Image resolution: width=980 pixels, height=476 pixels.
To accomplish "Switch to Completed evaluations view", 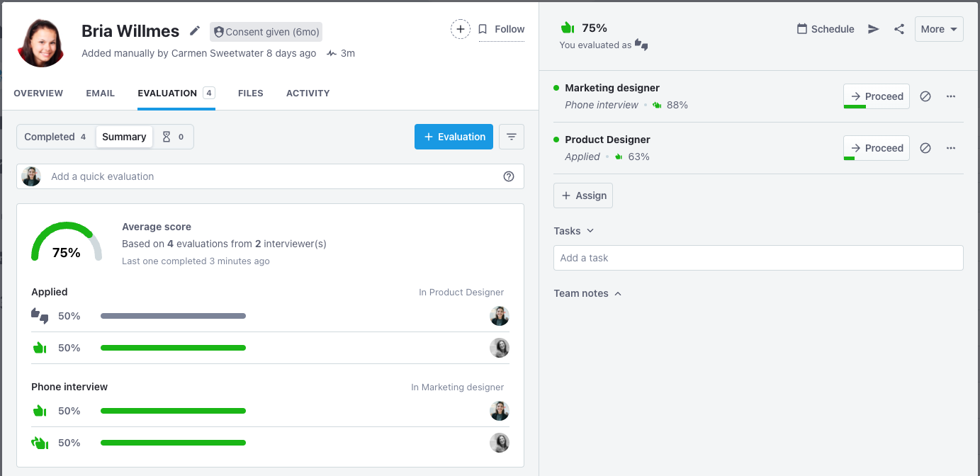I will 55,137.
